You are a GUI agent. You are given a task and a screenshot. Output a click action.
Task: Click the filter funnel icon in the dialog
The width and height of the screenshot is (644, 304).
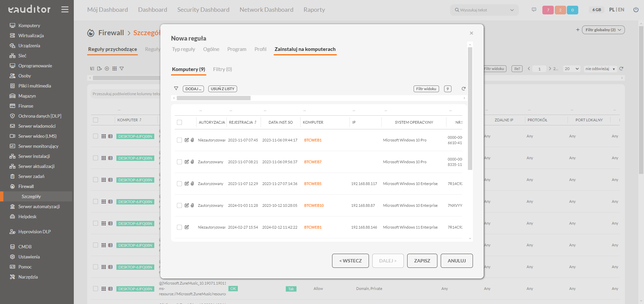click(176, 88)
